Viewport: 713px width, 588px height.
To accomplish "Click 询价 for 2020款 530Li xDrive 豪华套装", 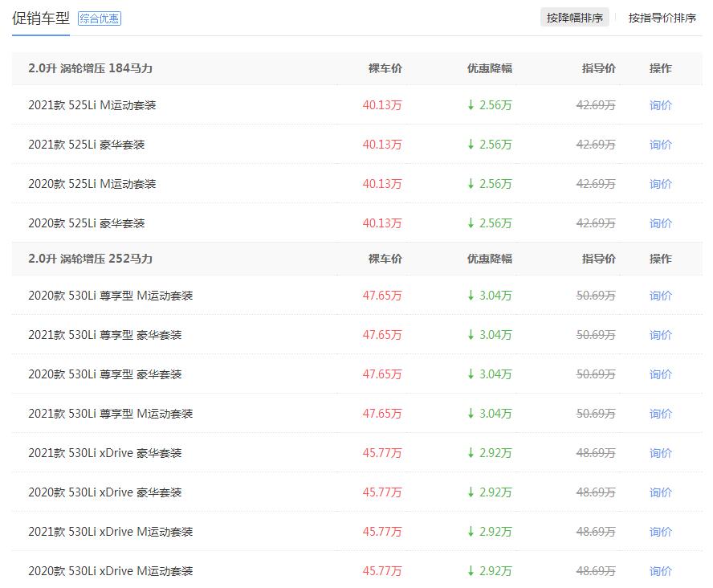I will point(660,492).
